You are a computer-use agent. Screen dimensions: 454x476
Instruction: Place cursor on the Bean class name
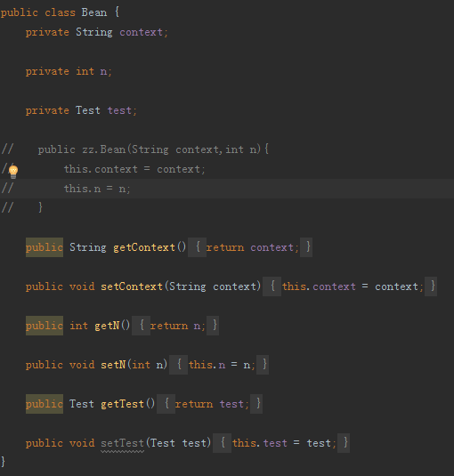pos(94,12)
